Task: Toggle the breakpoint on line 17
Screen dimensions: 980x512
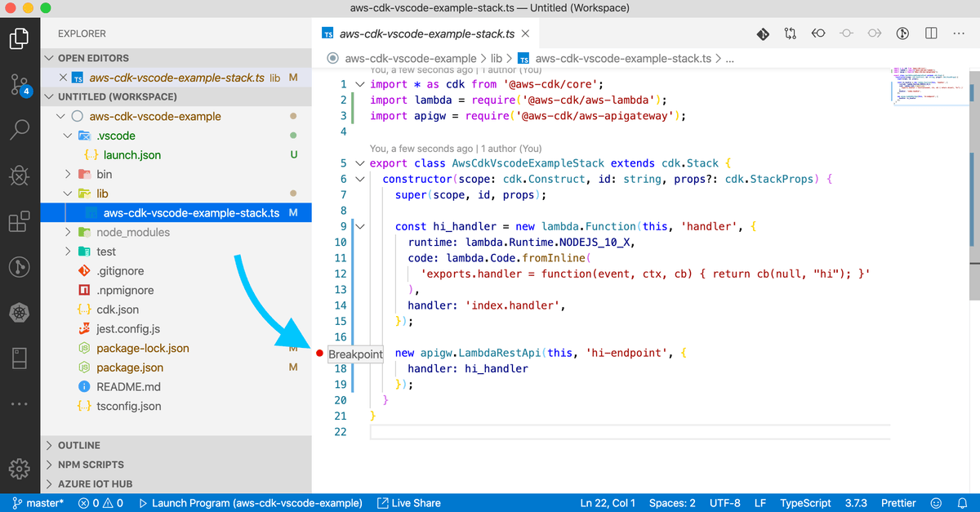Action: (x=321, y=354)
